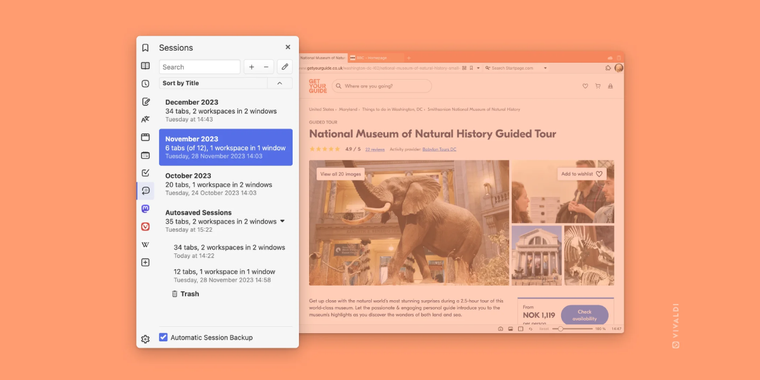
Task: Open the Reading List panel icon
Action: pyautogui.click(x=145, y=65)
